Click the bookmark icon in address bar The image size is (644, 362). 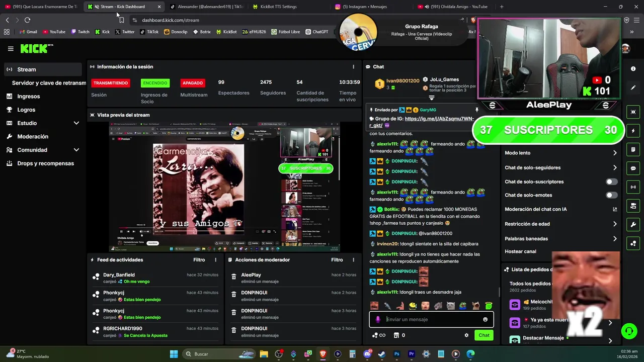click(122, 20)
